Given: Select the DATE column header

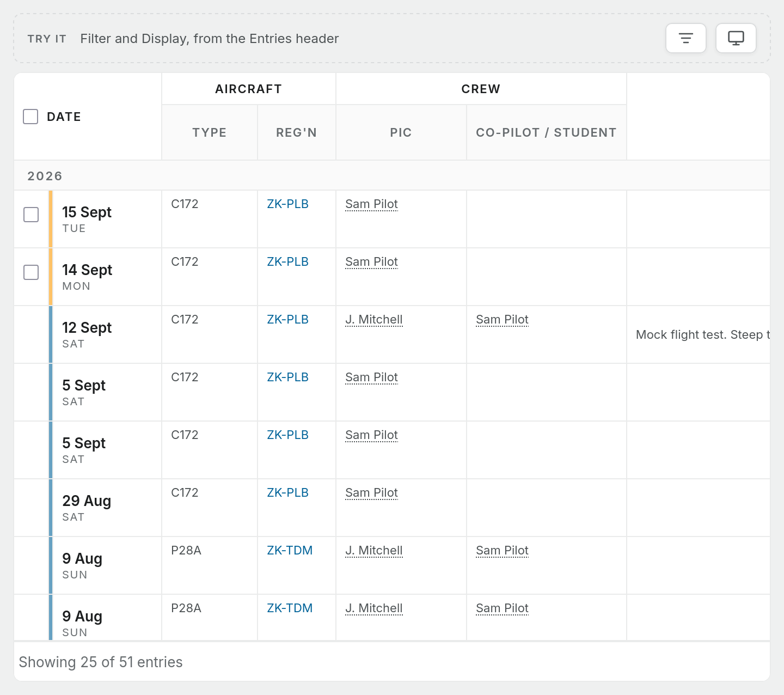Looking at the screenshot, I should 64,117.
